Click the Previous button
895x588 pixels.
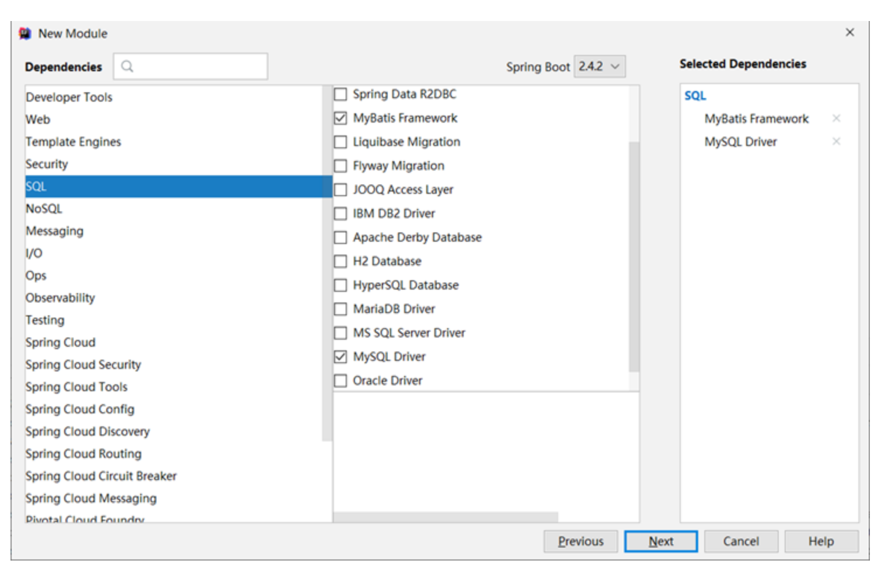pos(581,541)
